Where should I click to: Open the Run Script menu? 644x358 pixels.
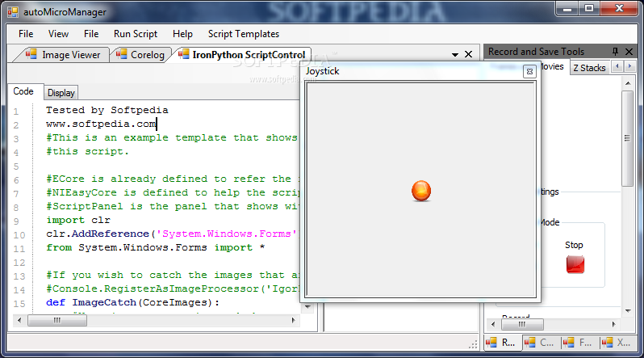point(136,34)
